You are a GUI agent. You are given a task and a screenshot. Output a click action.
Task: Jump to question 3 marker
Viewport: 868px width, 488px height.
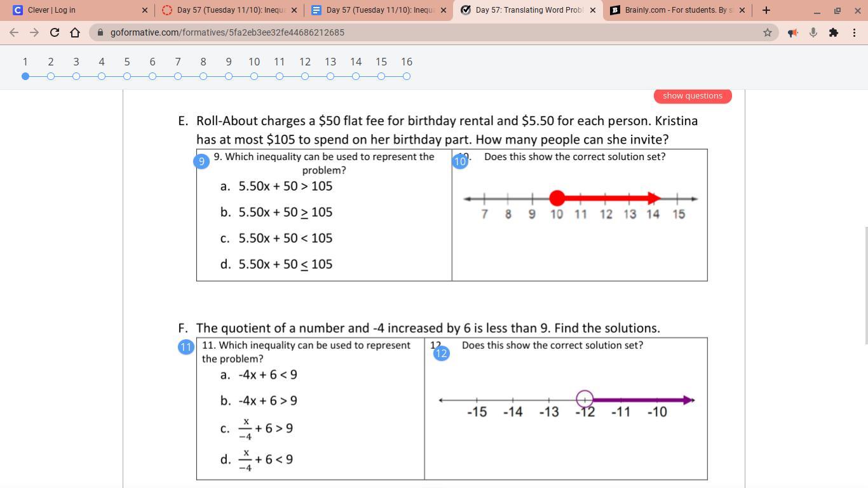coord(76,76)
